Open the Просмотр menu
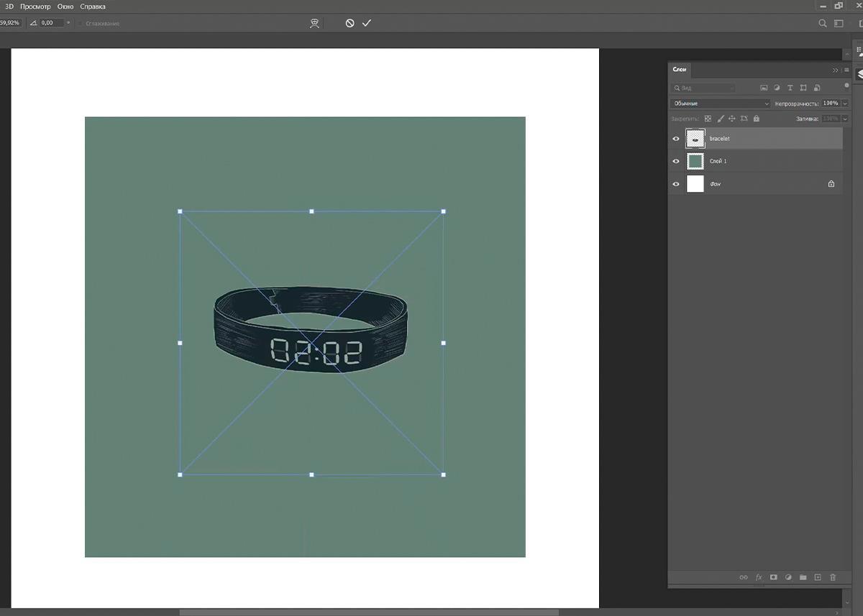This screenshot has width=863, height=616. 35,6
